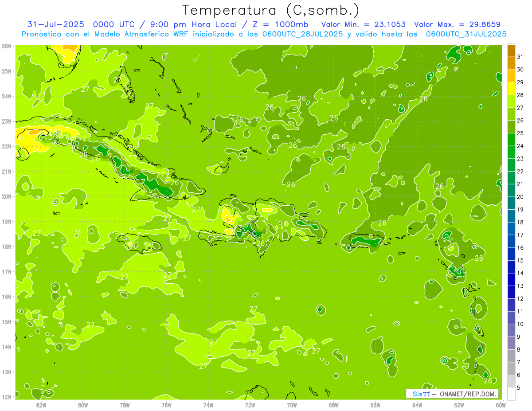Click the brown band above 31 in color scale
Image resolution: width=532 pixels, height=411 pixels.
click(x=511, y=51)
